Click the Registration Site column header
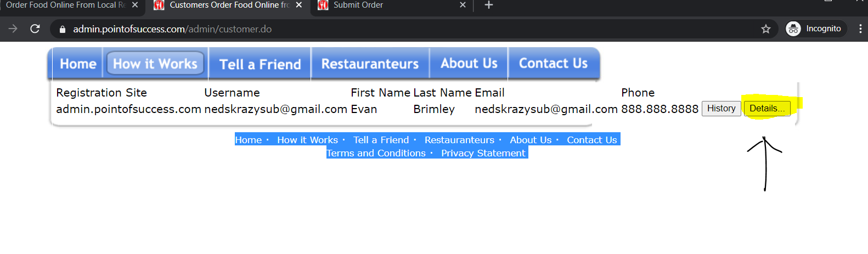Viewport: 868px width, 254px height. (102, 93)
